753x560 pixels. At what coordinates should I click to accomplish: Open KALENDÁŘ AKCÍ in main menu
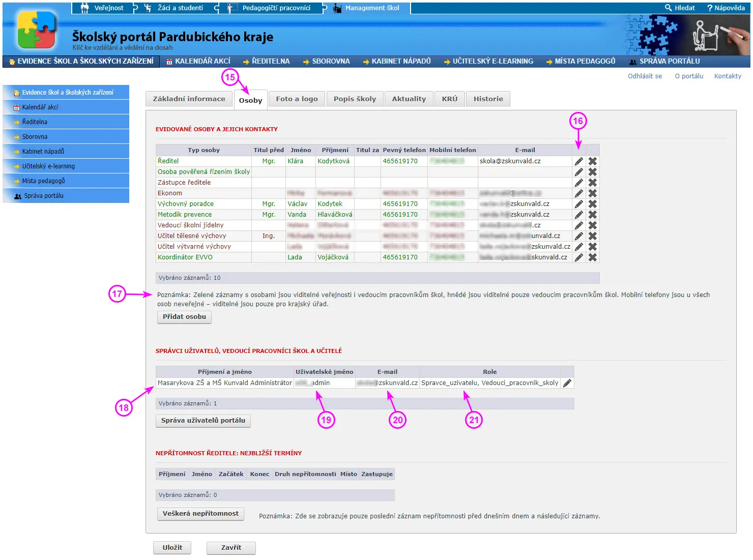(198, 62)
